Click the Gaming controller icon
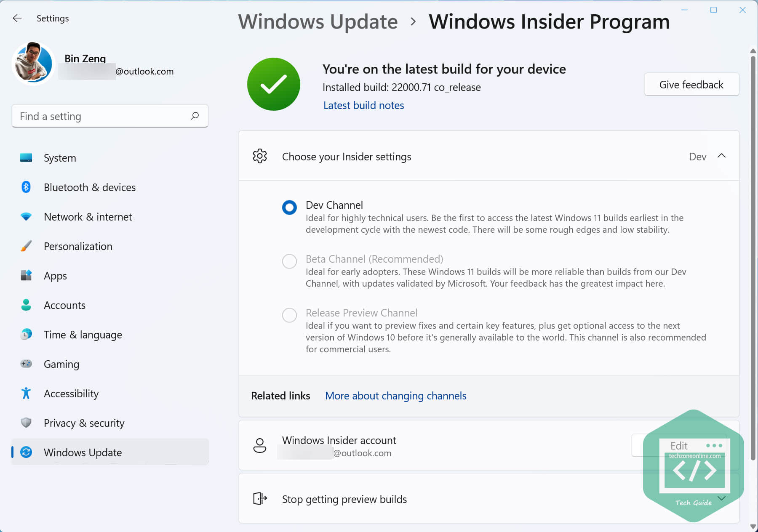This screenshot has height=532, width=758. [26, 364]
